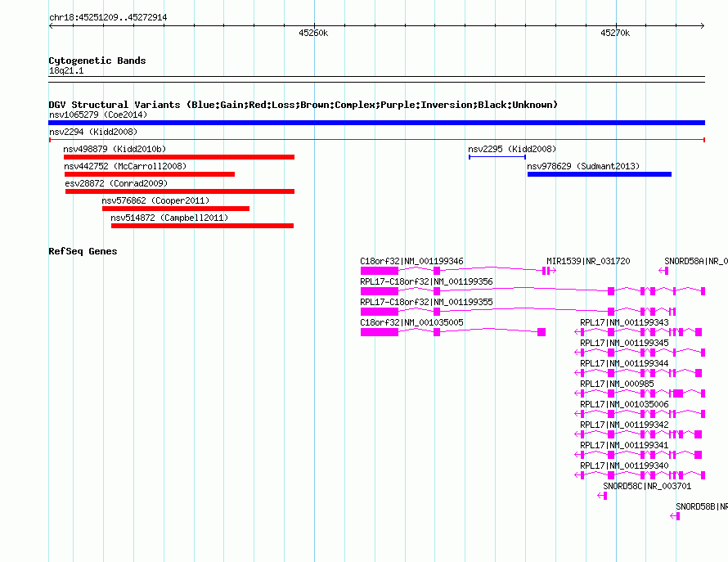The height and width of the screenshot is (562, 728).
Task: Click the nsv514872 (Campbell2011) label
Action: point(169,218)
